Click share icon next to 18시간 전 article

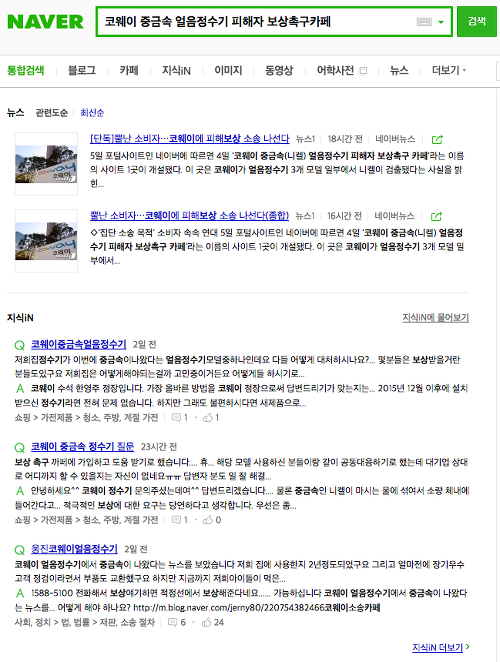coord(437,139)
